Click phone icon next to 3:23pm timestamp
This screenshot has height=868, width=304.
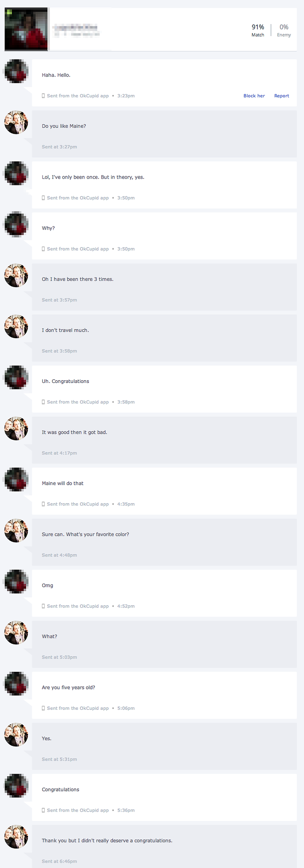43,96
